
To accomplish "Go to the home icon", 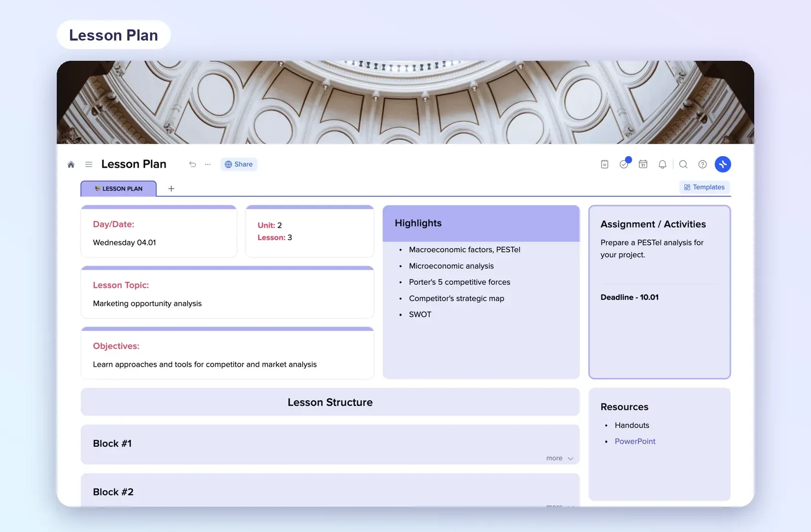I will click(x=71, y=164).
